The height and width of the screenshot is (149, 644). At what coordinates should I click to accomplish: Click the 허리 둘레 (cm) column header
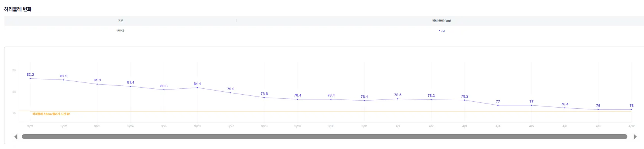[441, 21]
